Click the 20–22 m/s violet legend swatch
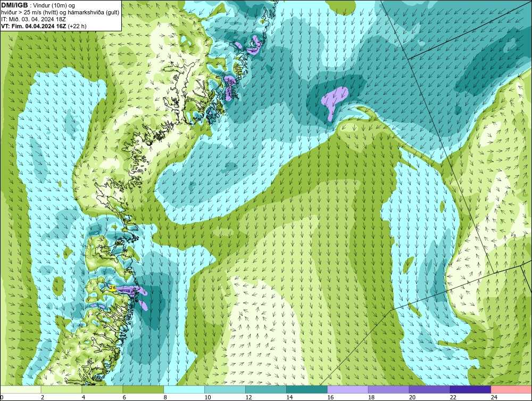 [x=429, y=389]
